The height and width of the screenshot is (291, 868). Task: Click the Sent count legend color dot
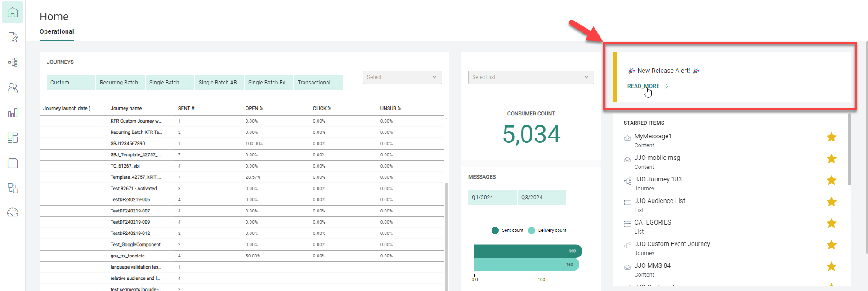point(495,230)
